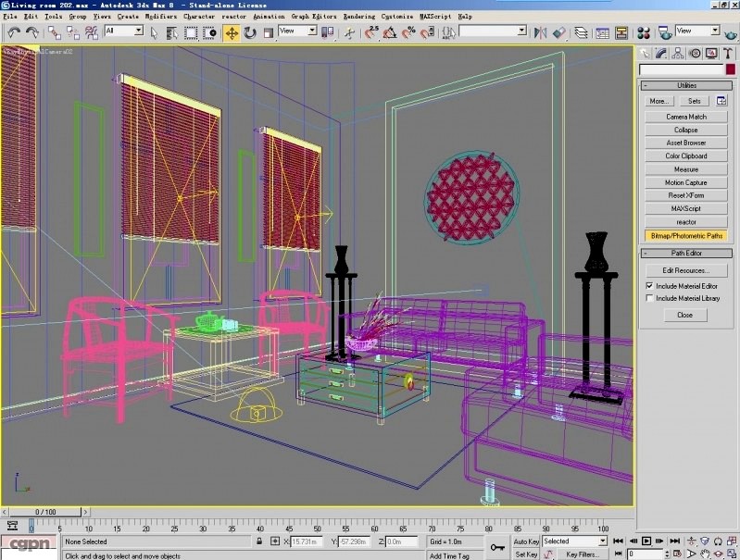Click the Undo arrow icon
Image resolution: width=740 pixels, height=560 pixels.
tap(14, 32)
